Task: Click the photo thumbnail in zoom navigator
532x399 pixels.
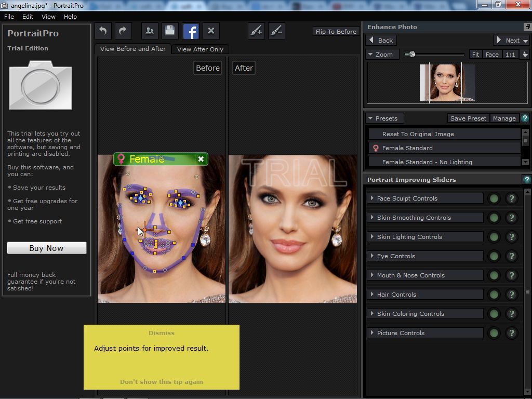Action: [x=447, y=83]
